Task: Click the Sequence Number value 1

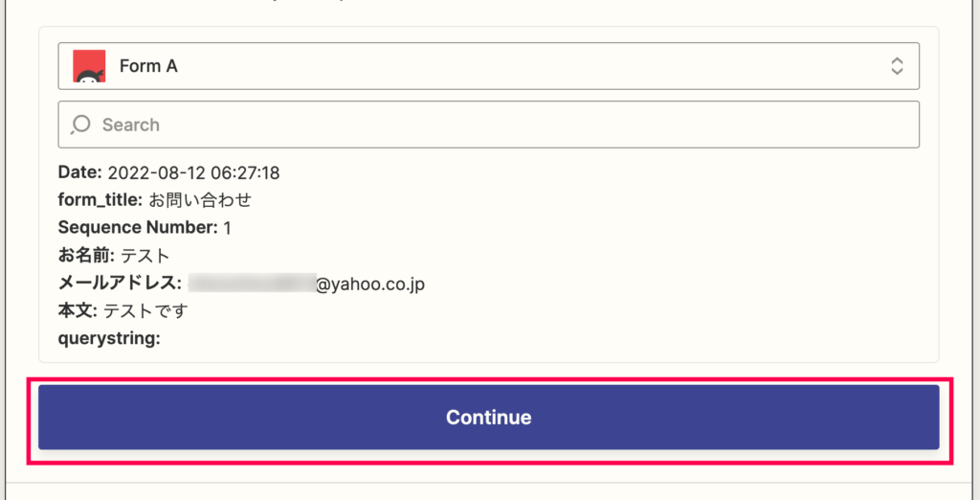Action: [228, 228]
